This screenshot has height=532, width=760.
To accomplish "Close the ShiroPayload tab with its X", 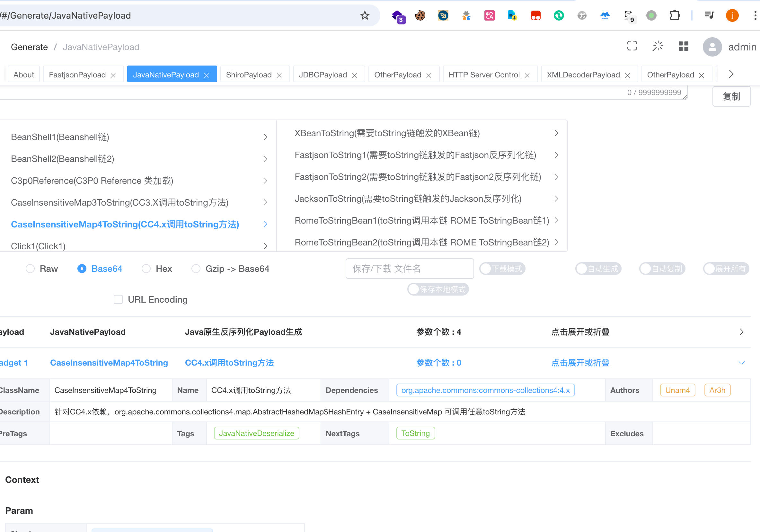I will point(279,75).
